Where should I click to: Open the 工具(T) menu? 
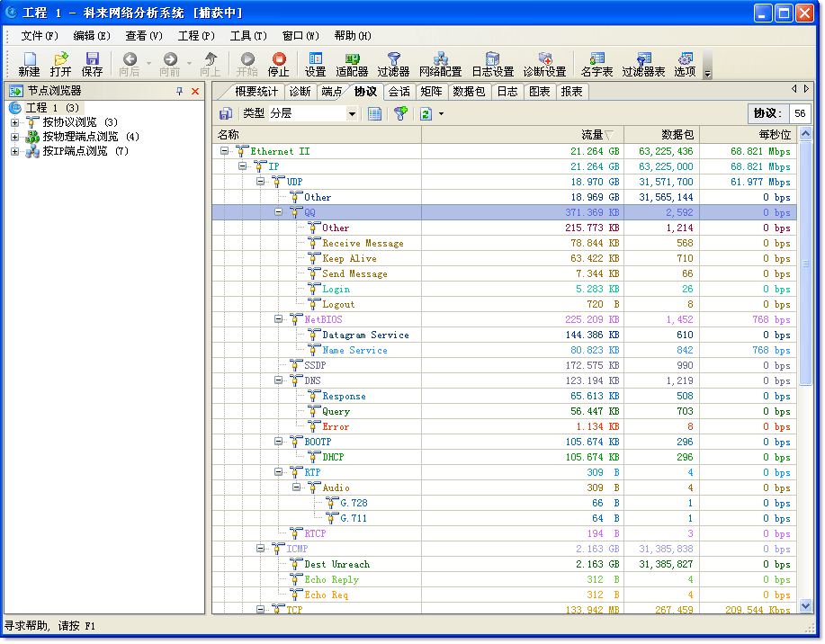tap(247, 36)
